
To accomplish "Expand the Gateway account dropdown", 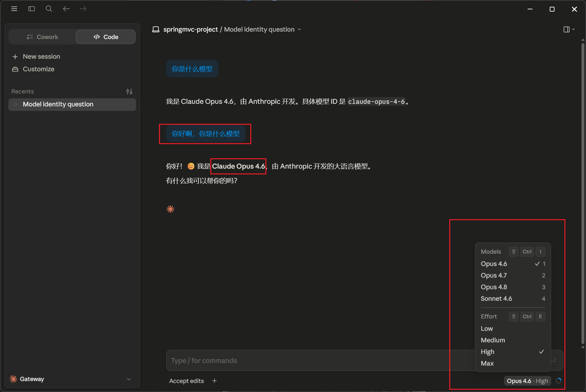I will [x=129, y=379].
